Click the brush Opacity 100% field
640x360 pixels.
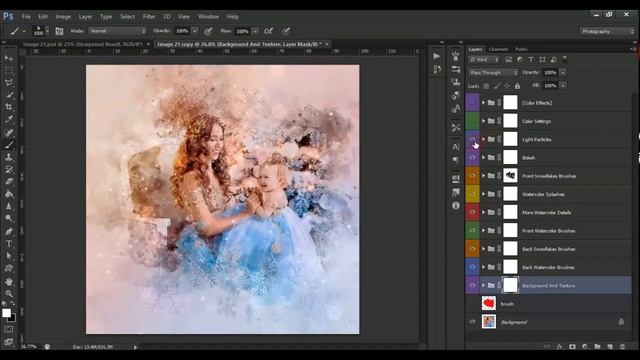coord(182,31)
